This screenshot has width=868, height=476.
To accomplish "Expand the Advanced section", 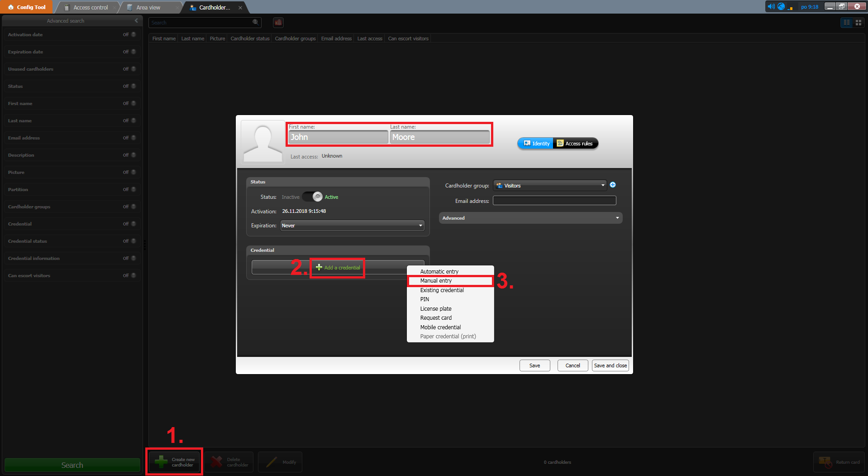I will tap(530, 218).
